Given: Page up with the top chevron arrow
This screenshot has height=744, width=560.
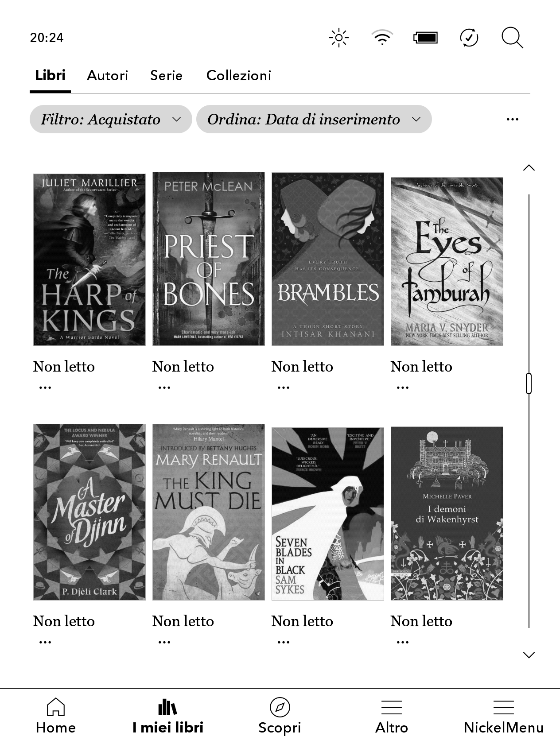Looking at the screenshot, I should (x=529, y=167).
